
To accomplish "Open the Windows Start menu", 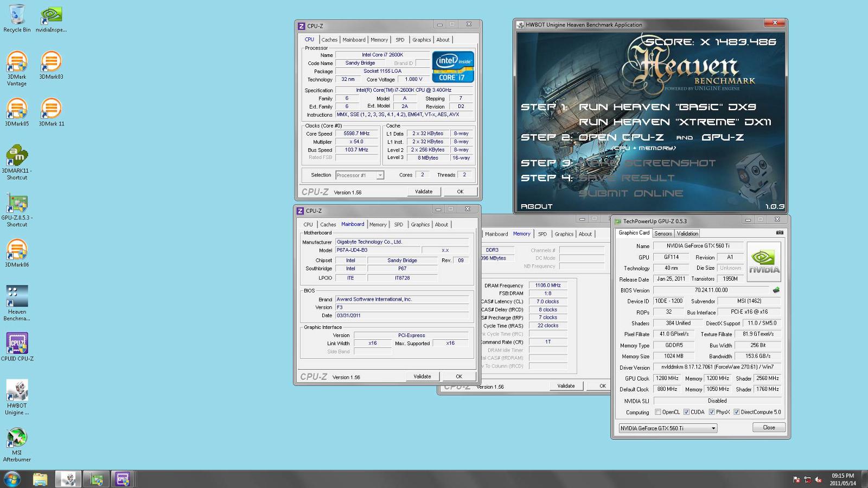I will point(12,479).
